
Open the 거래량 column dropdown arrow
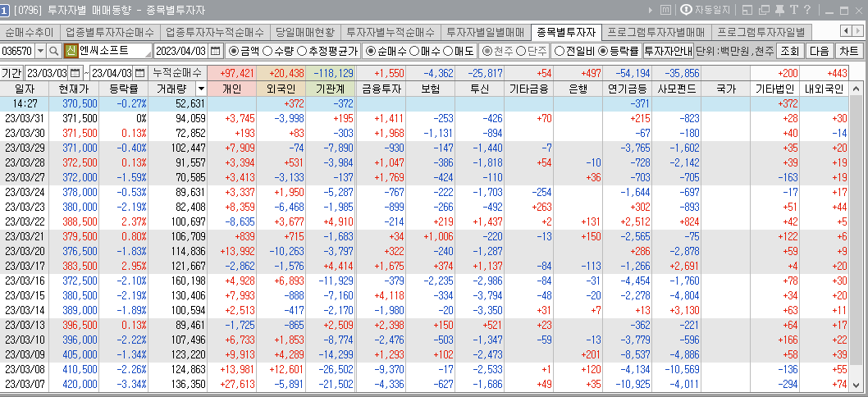pyautogui.click(x=201, y=88)
